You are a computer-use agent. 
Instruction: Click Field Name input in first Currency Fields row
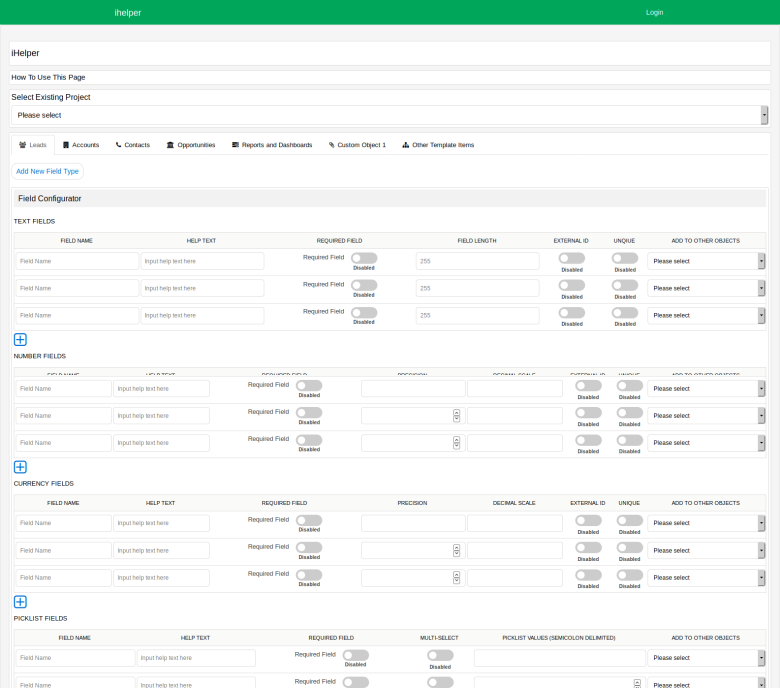pyautogui.click(x=63, y=523)
